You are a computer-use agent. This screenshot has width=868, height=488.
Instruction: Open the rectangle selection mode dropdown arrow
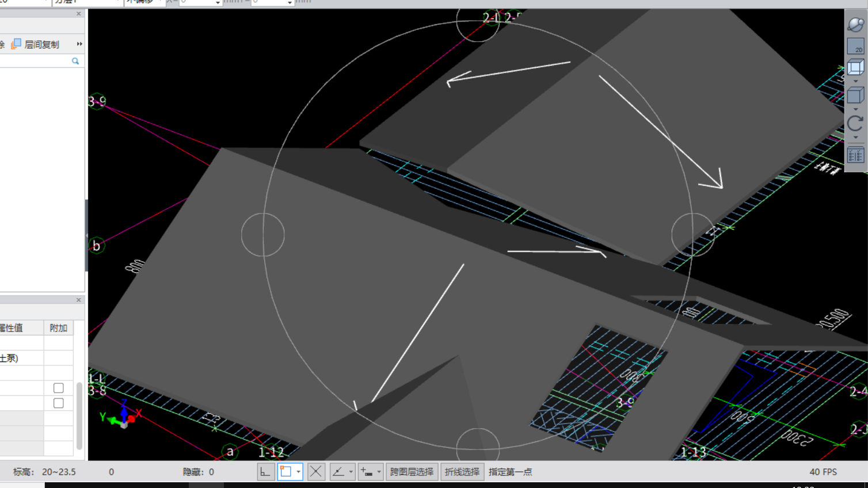coord(298,472)
